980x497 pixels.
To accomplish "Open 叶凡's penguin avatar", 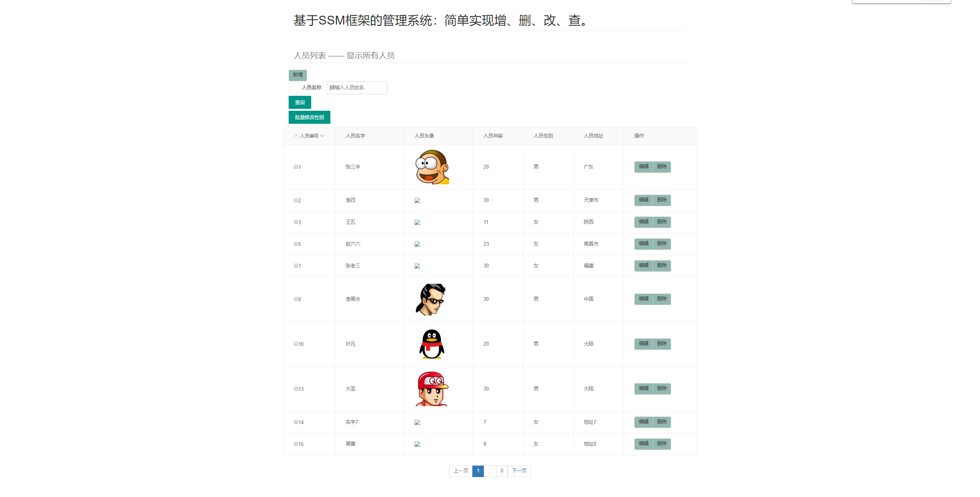I will coord(431,344).
